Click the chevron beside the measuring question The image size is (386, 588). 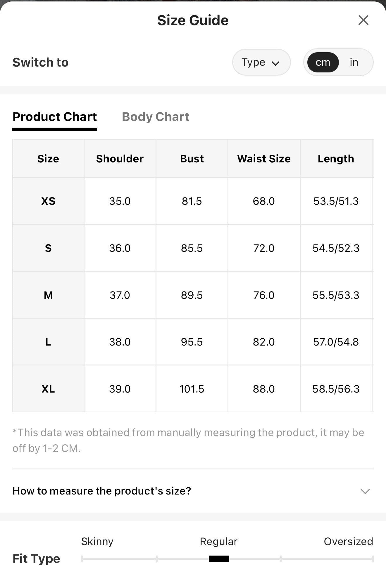365,491
